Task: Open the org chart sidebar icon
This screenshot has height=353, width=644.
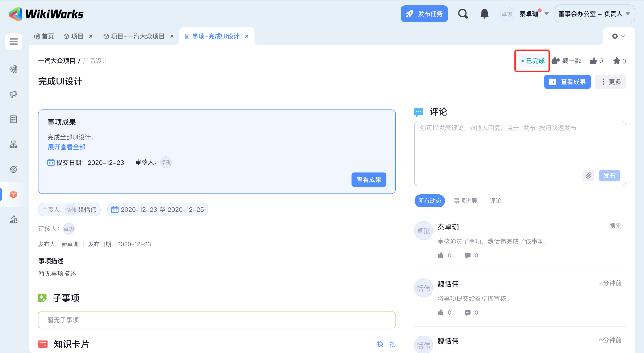Action: [x=13, y=144]
